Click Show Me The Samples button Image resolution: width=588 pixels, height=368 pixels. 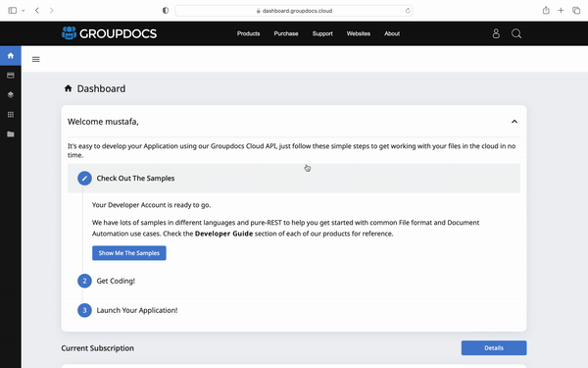point(129,253)
